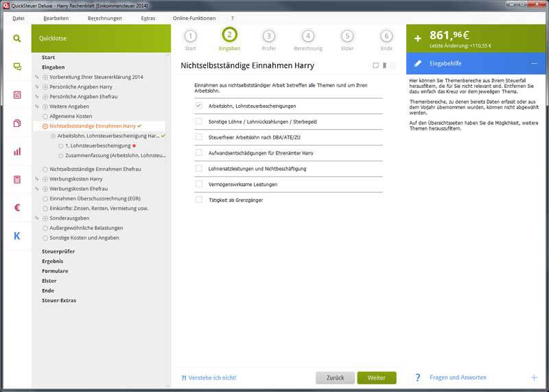Toggle Arbeitslohn, Lohnsteuerbescheinigungen checkbox
This screenshot has width=549, height=392.
tap(199, 106)
